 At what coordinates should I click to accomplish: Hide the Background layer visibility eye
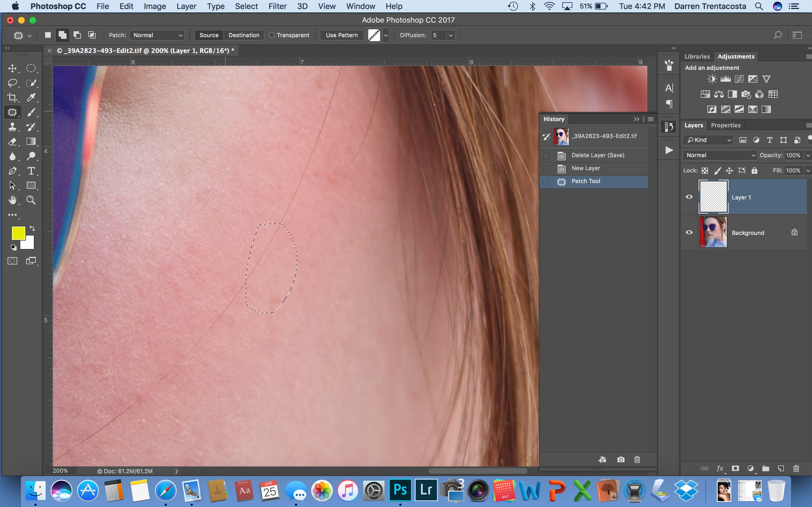coord(689,232)
